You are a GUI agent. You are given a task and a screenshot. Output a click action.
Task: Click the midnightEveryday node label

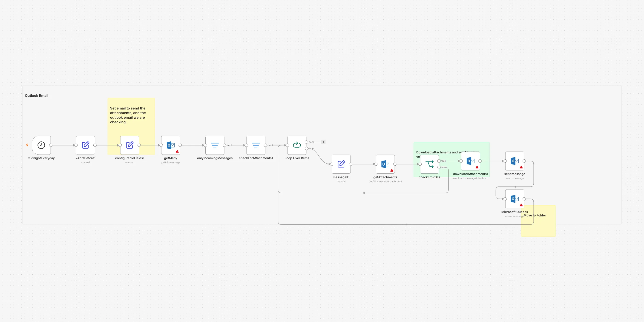[41, 158]
